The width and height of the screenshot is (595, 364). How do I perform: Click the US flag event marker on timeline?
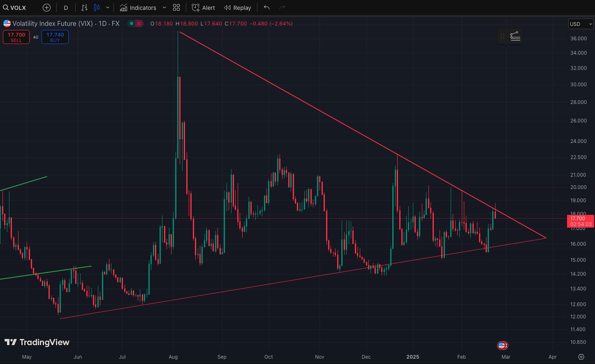(x=502, y=346)
